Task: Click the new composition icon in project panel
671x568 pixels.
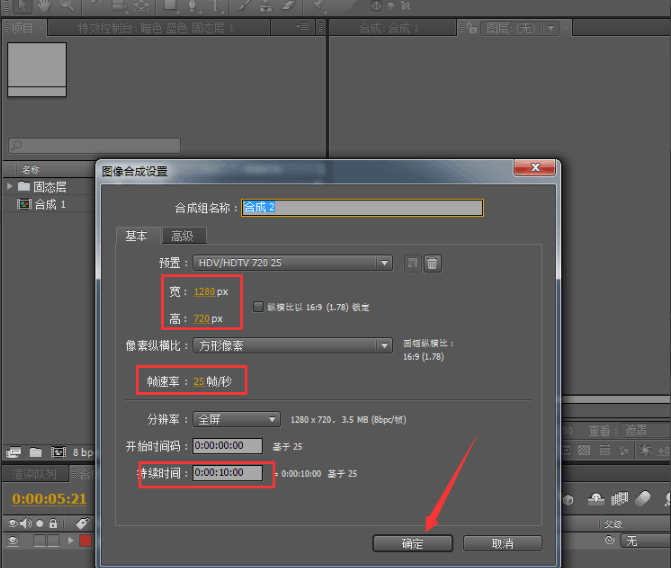Action: (58, 453)
